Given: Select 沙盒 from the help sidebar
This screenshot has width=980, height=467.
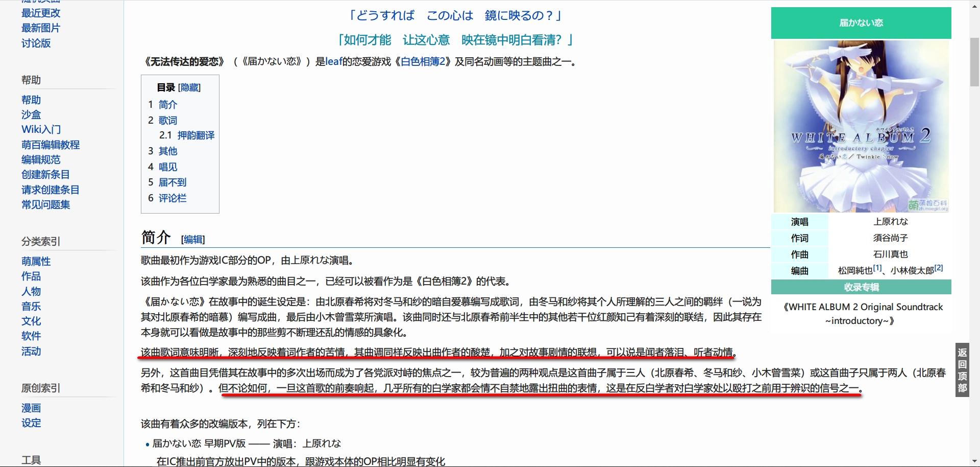Looking at the screenshot, I should [31, 115].
